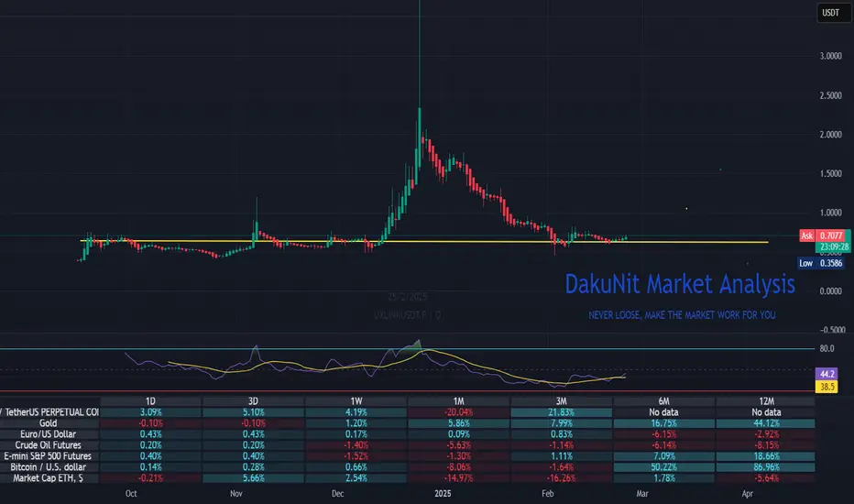Click the purple RSI value label 44.2
854x504 pixels.
(827, 374)
